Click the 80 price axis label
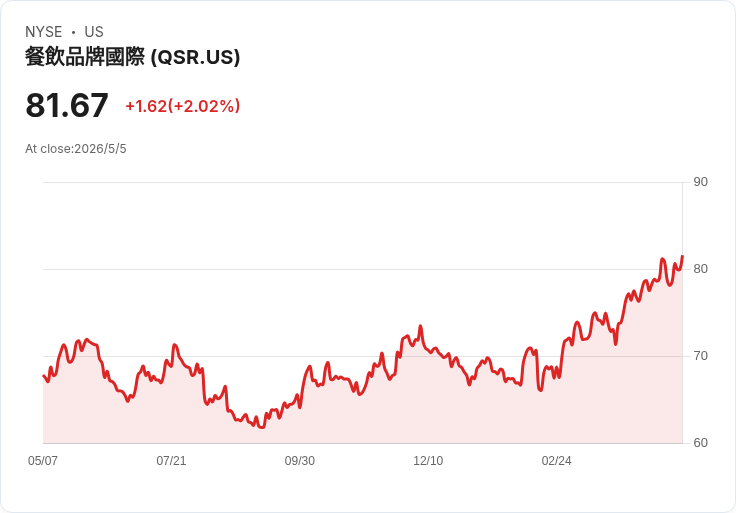Image resolution: width=736 pixels, height=513 pixels. pyautogui.click(x=700, y=269)
